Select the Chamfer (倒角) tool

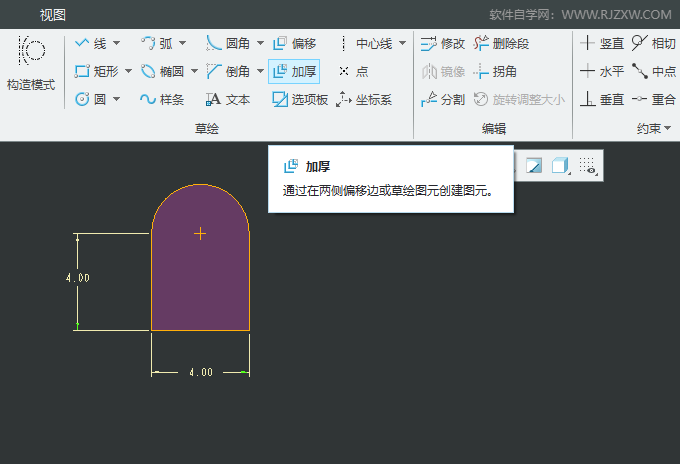(228, 71)
